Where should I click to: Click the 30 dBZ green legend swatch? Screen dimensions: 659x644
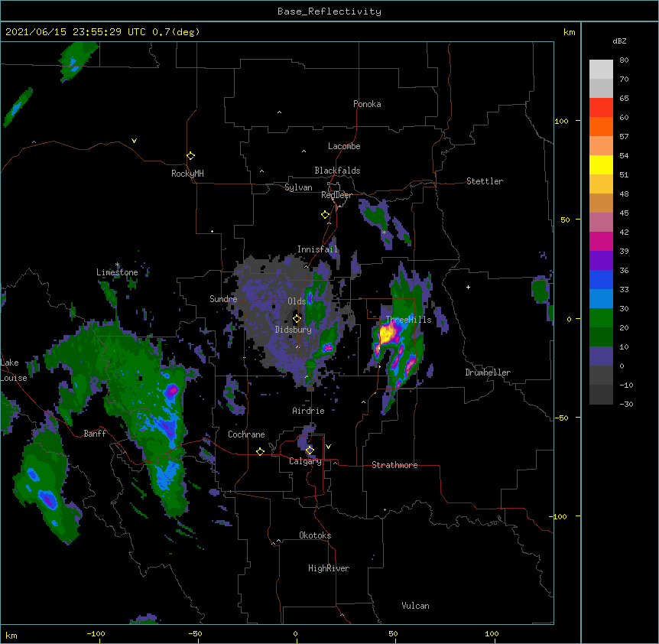(601, 318)
